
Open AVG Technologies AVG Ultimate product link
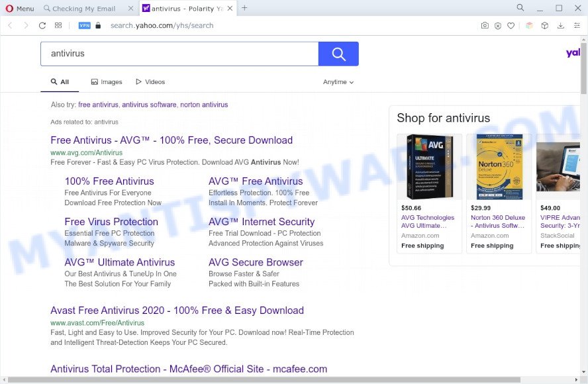pyautogui.click(x=428, y=221)
